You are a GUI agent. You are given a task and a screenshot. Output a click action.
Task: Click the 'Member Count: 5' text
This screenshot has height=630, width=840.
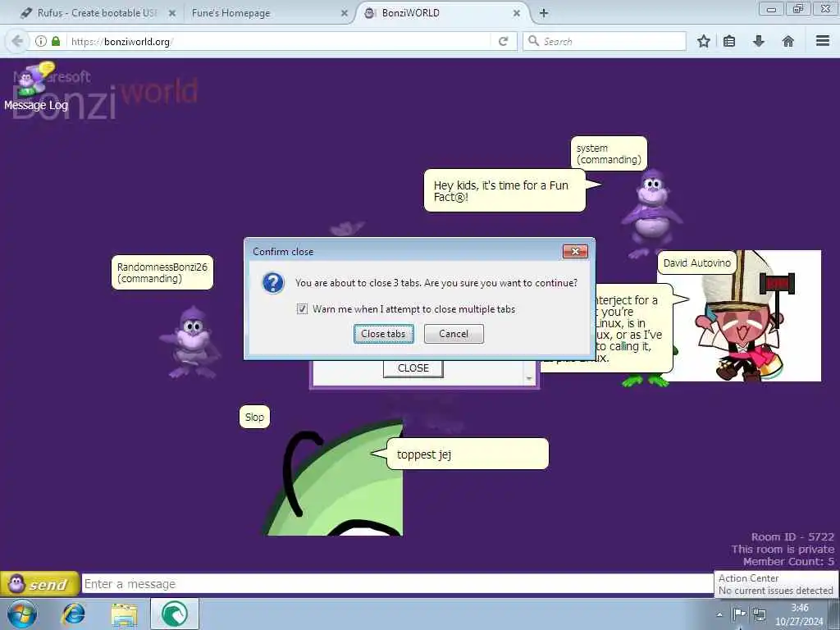(788, 561)
